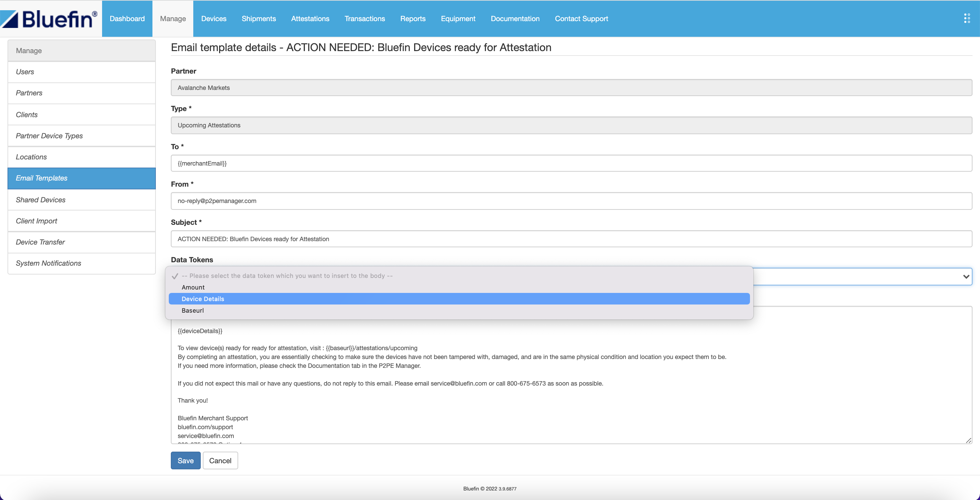Image resolution: width=980 pixels, height=500 pixels.
Task: Click 'bluefin.com/support' in the body
Action: [205, 427]
